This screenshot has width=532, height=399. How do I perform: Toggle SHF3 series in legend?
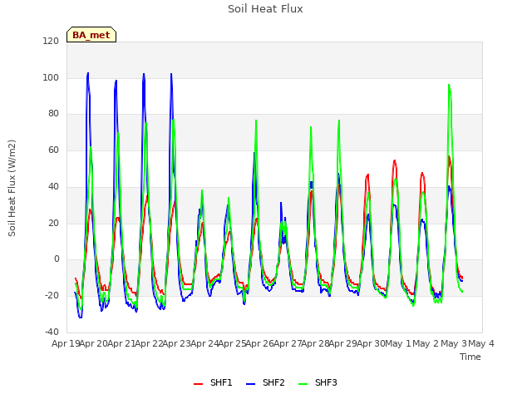tap(318, 382)
